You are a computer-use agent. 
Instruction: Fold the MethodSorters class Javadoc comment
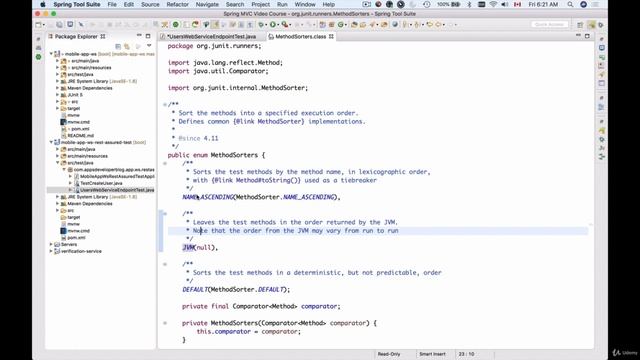tap(165, 104)
